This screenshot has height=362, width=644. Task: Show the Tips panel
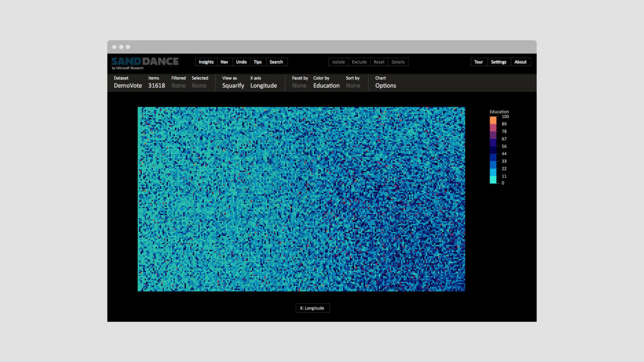click(x=257, y=62)
